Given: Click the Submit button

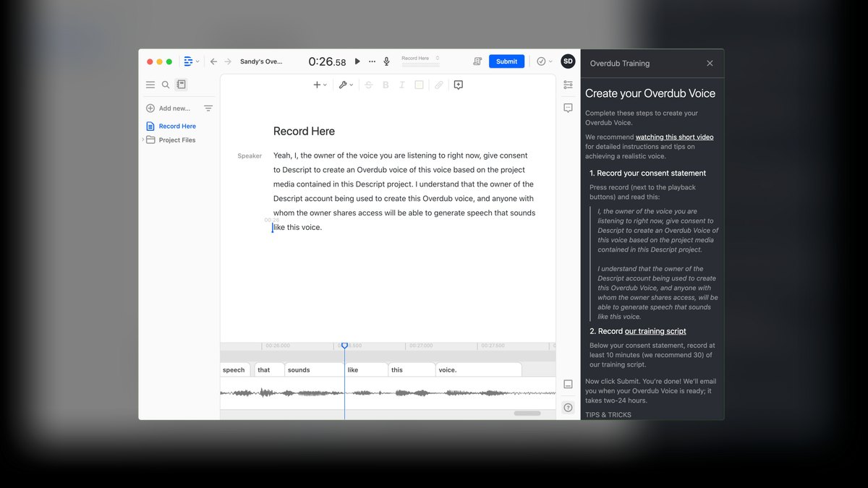Looking at the screenshot, I should (506, 61).
